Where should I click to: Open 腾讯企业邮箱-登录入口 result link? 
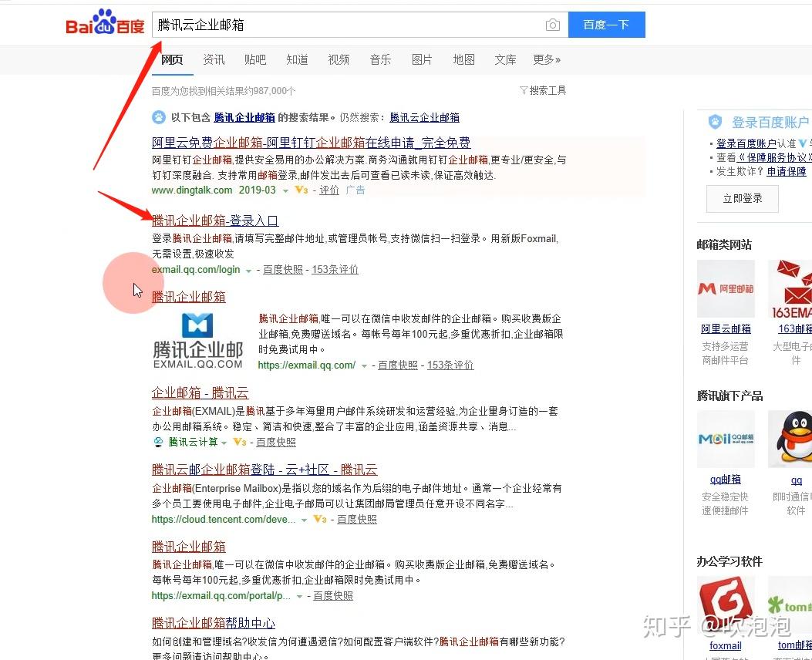[215, 221]
